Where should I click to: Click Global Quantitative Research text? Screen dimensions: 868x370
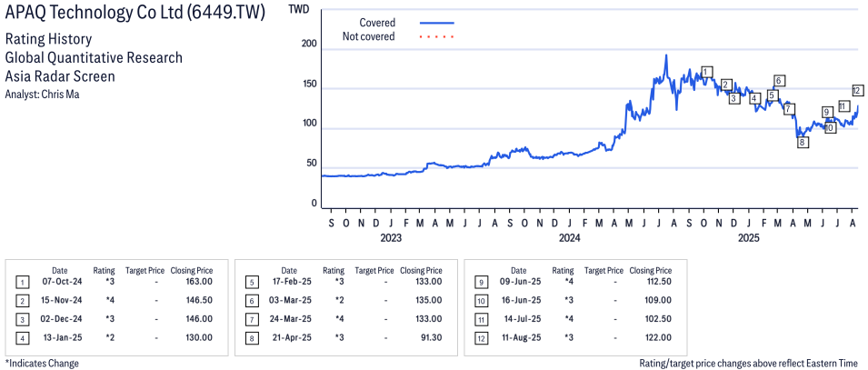pos(94,57)
